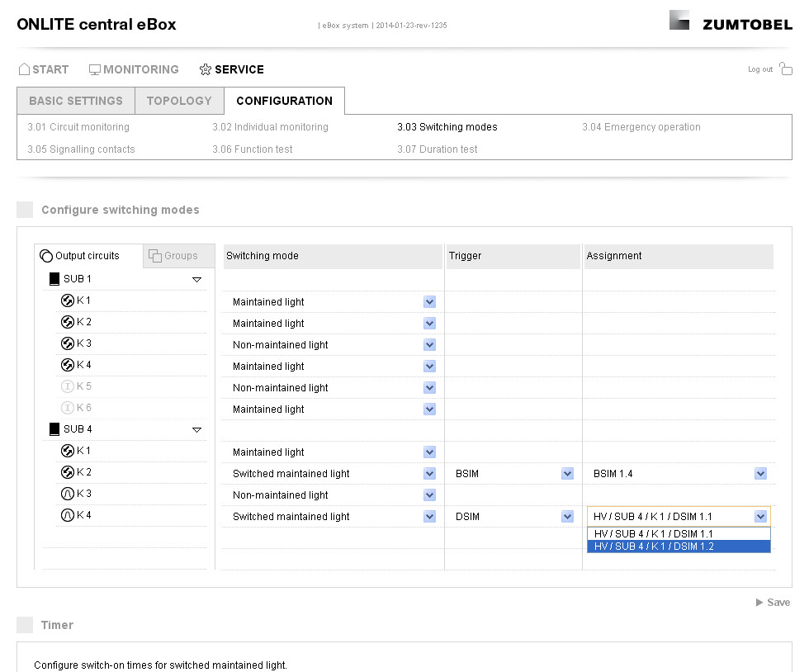Image resolution: width=809 pixels, height=672 pixels.
Task: Select the Output circuits tab
Action: coord(88,255)
